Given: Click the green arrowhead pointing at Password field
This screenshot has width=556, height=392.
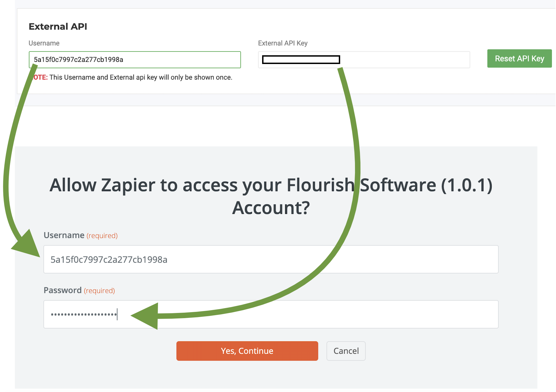Looking at the screenshot, I should (x=147, y=316).
